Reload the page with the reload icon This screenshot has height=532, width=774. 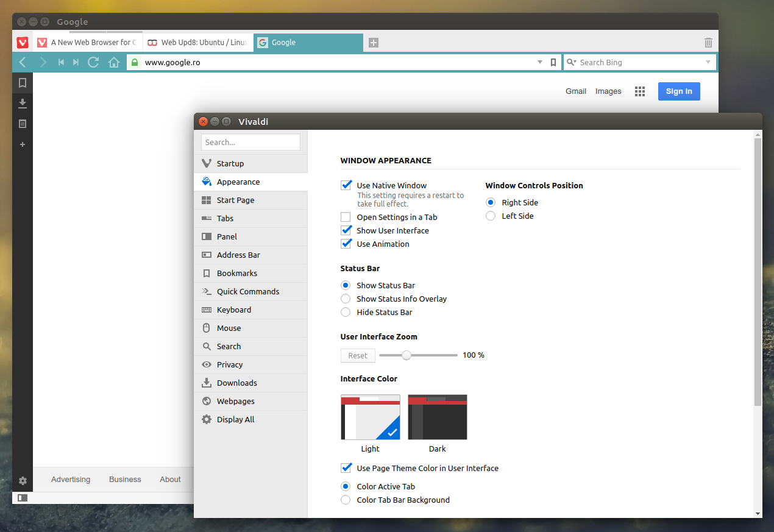pos(93,62)
